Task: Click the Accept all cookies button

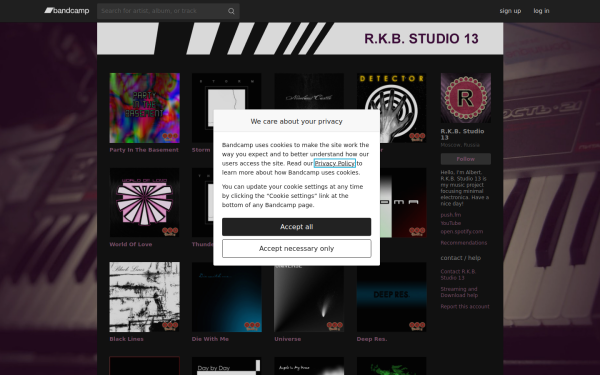Action: click(x=297, y=227)
